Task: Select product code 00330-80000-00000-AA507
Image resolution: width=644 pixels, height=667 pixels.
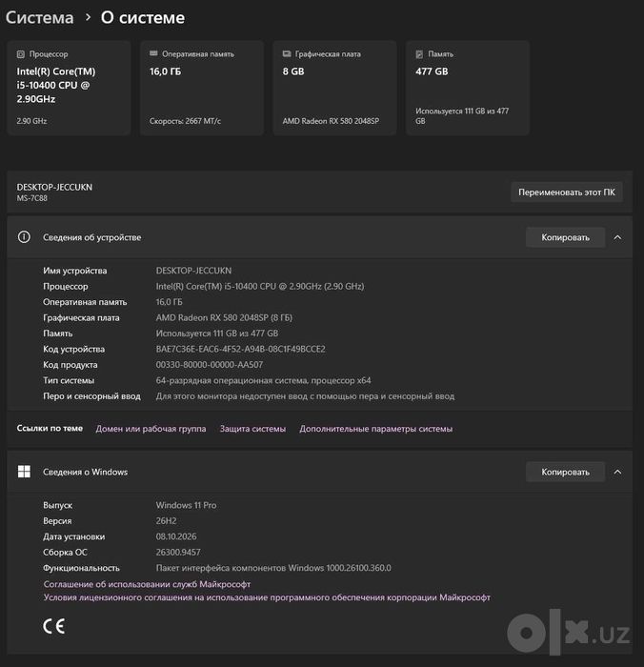Action: coord(210,365)
